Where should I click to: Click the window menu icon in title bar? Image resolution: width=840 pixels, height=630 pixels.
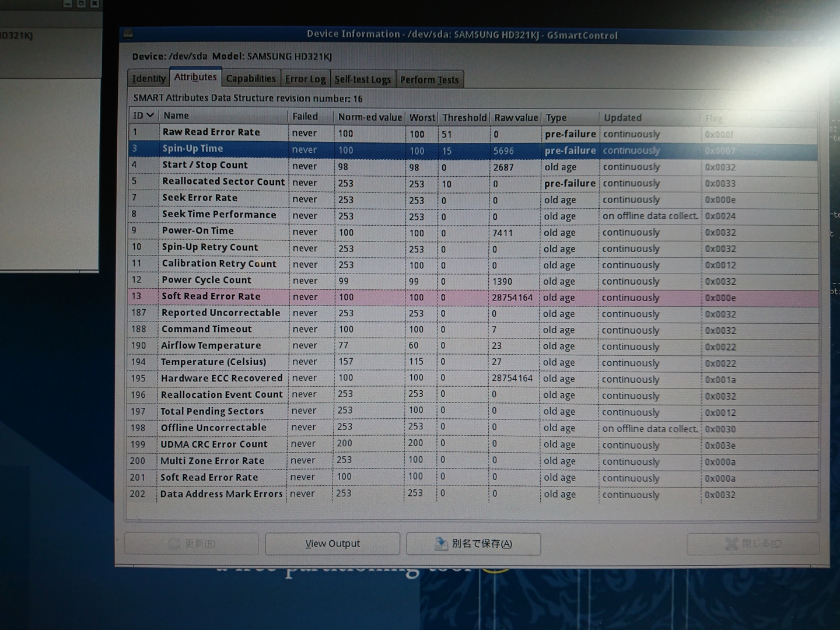coord(128,34)
